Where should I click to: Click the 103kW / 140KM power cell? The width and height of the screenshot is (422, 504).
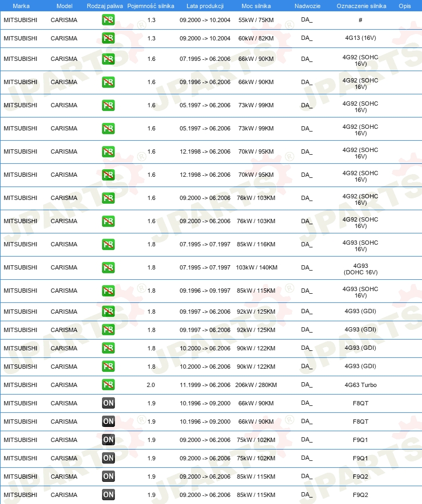pyautogui.click(x=256, y=267)
